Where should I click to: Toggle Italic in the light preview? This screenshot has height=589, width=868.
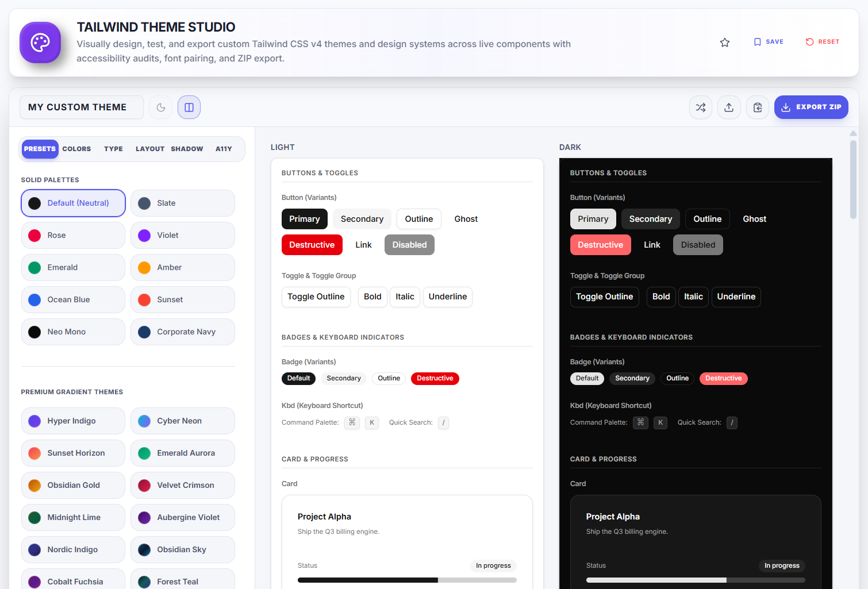pyautogui.click(x=405, y=297)
